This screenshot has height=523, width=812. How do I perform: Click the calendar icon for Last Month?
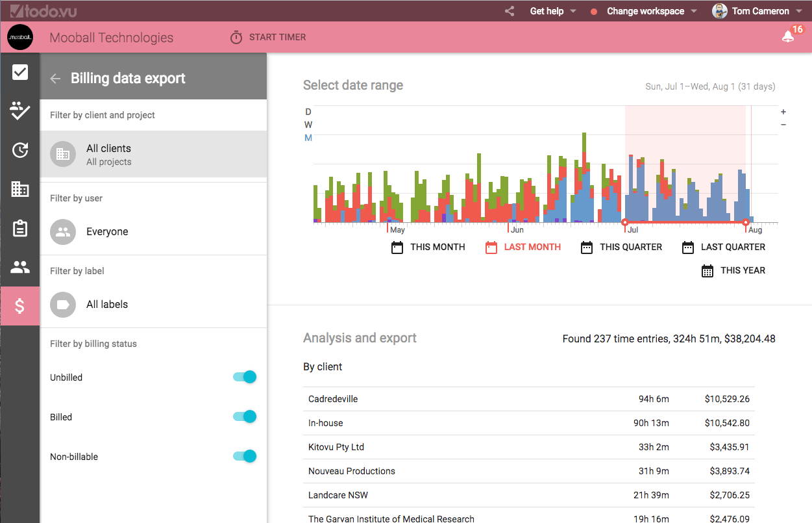(x=491, y=248)
